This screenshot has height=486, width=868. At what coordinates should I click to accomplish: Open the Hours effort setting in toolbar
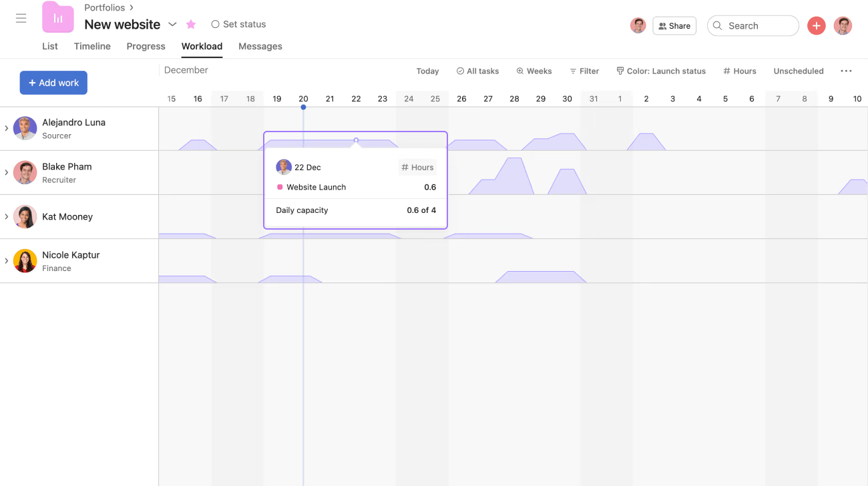coord(740,71)
